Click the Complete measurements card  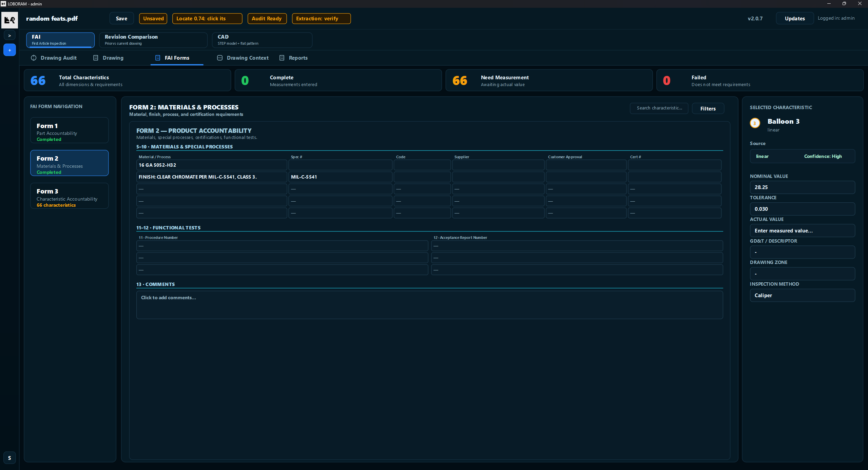(338, 81)
